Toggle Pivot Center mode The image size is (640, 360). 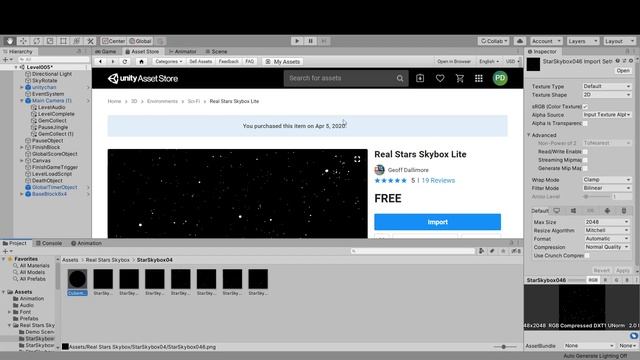tap(113, 41)
